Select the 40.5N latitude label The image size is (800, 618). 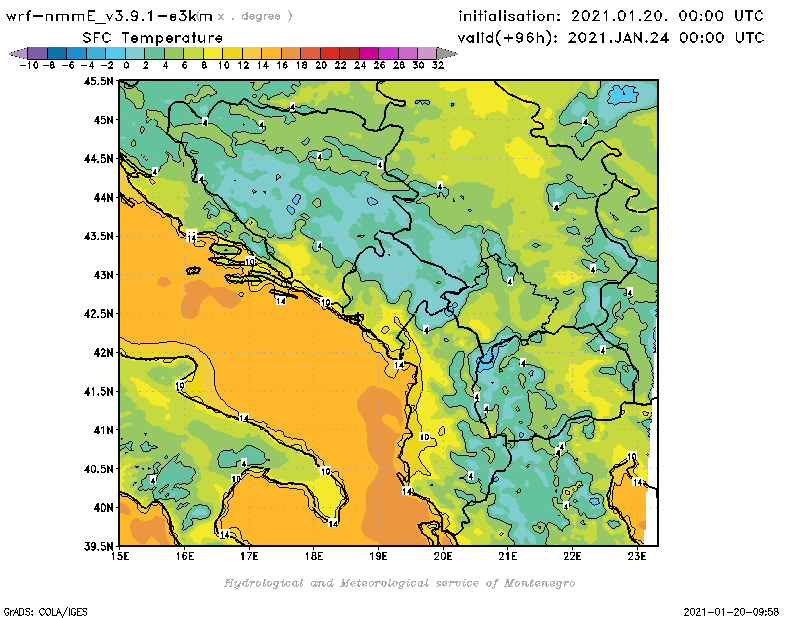click(x=98, y=469)
